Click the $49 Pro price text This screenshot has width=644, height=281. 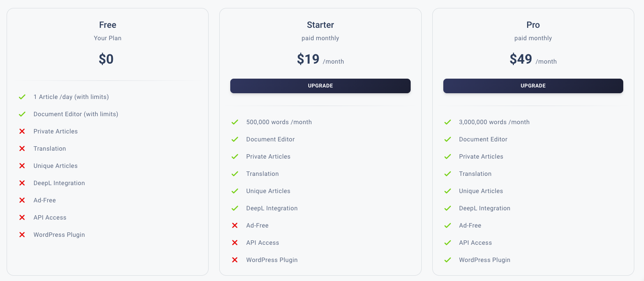pyautogui.click(x=521, y=59)
